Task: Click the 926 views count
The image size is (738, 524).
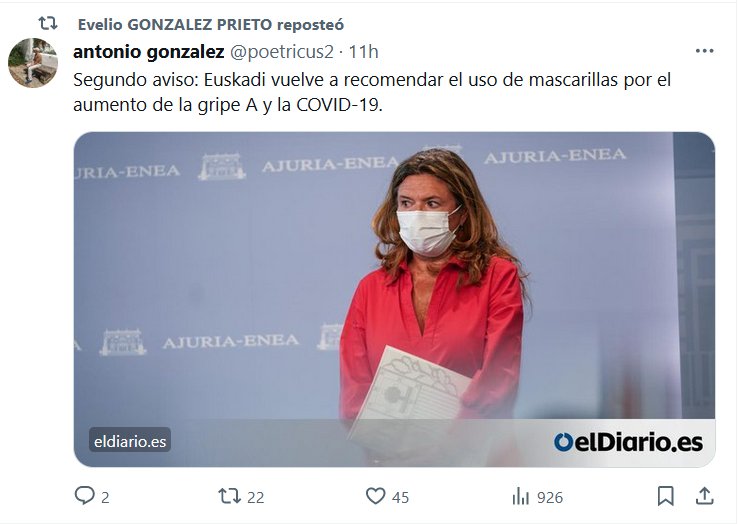Action: [550, 497]
